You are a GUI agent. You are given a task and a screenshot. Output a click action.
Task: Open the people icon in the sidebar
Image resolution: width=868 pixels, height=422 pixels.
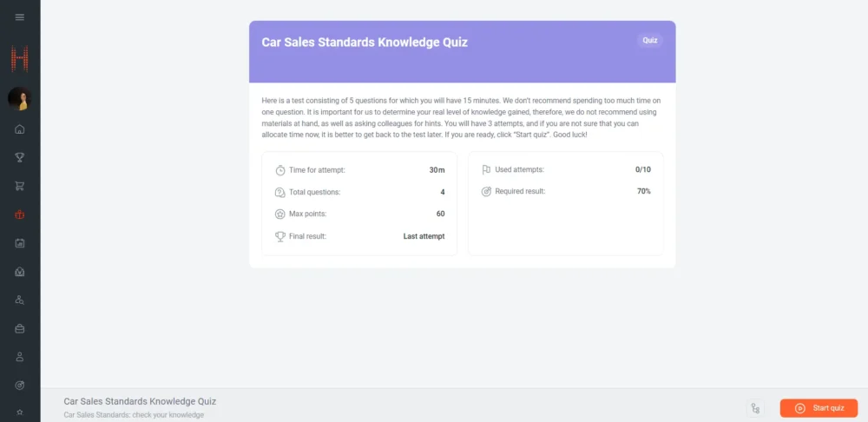point(20,300)
